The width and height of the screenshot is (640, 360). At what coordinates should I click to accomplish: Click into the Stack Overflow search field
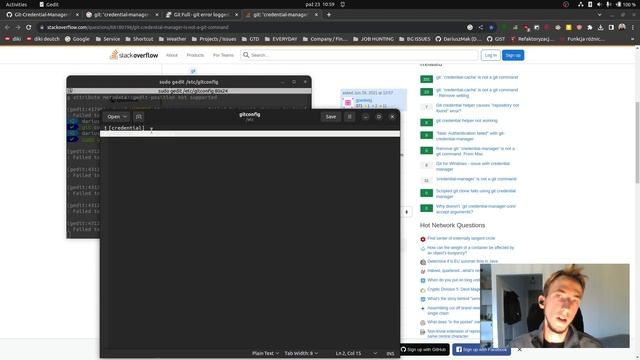[x=359, y=55]
